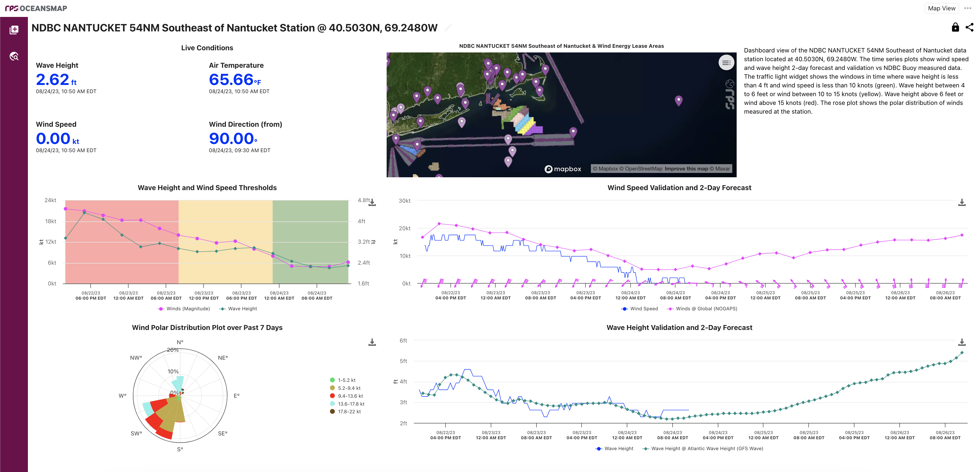Select the isolated station pin east of Nantucket
Screen dimensions: 980x472
(679, 100)
